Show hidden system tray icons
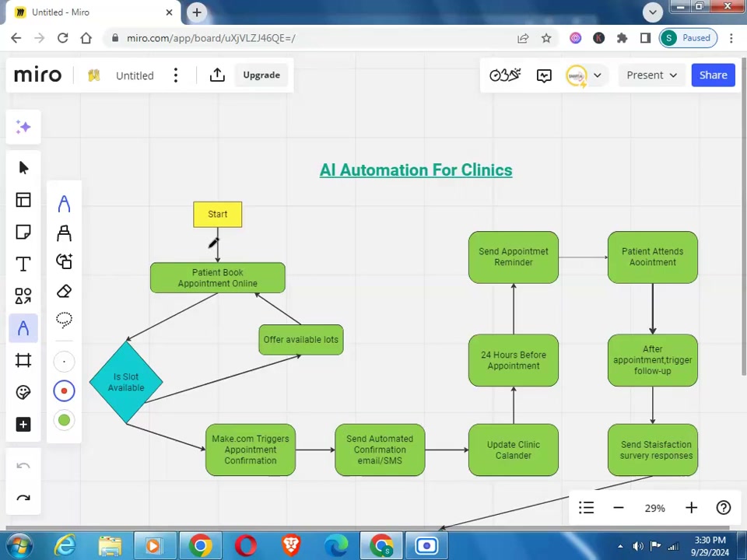 (x=620, y=546)
